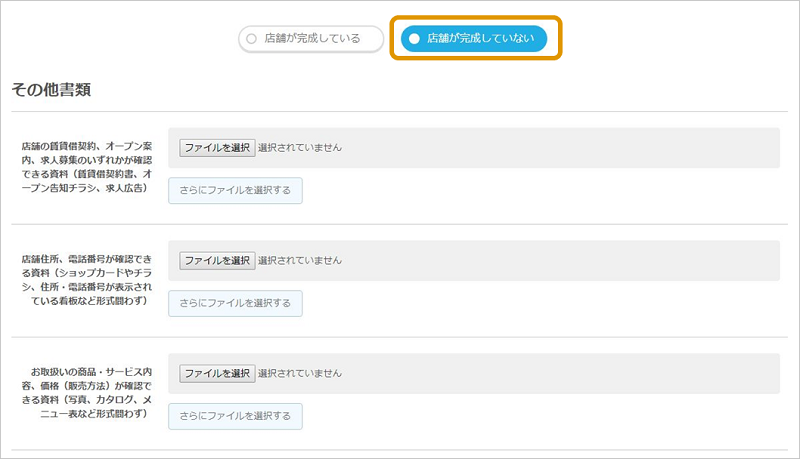Click the お取扱いの商品・サービス内容 row label text
The width and height of the screenshot is (800, 459).
pos(86,393)
